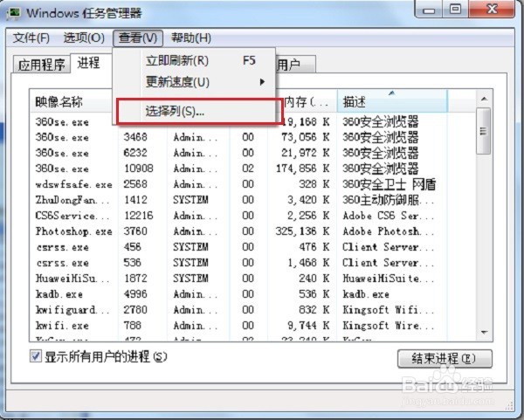Click the 325,136 K memory value
The height and width of the screenshot is (420, 524).
click(x=302, y=231)
